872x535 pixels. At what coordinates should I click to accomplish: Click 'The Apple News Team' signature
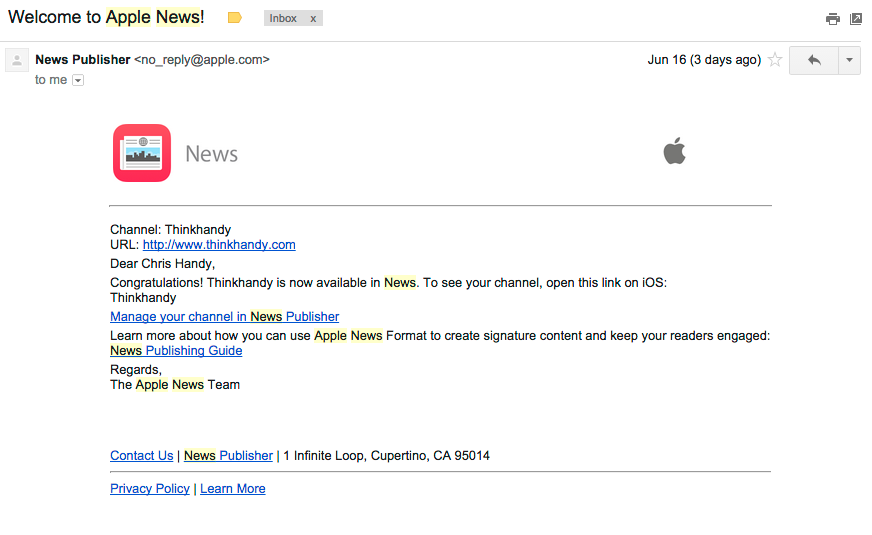(175, 385)
